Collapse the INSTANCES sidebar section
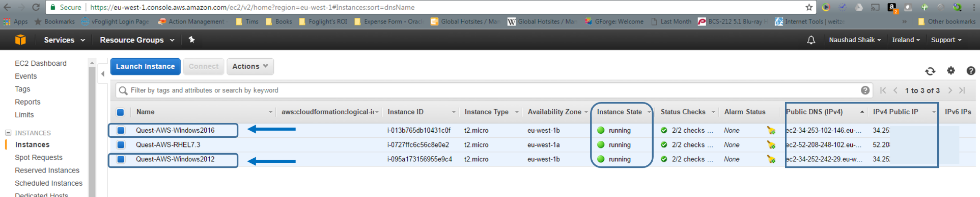 8,133
